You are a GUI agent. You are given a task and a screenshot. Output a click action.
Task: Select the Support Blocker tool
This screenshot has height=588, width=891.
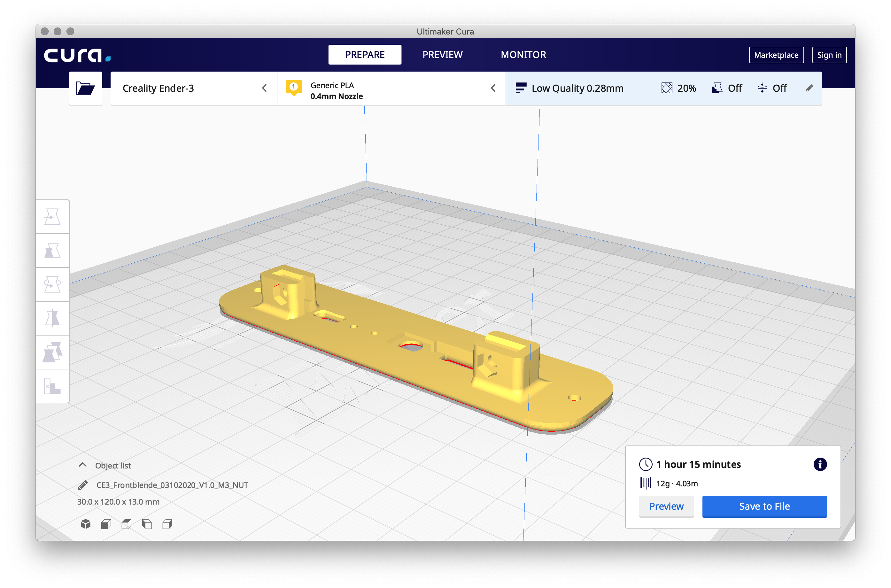52,386
